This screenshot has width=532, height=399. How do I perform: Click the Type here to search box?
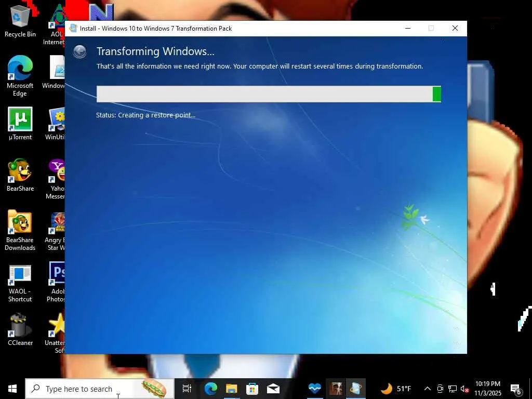point(100,389)
